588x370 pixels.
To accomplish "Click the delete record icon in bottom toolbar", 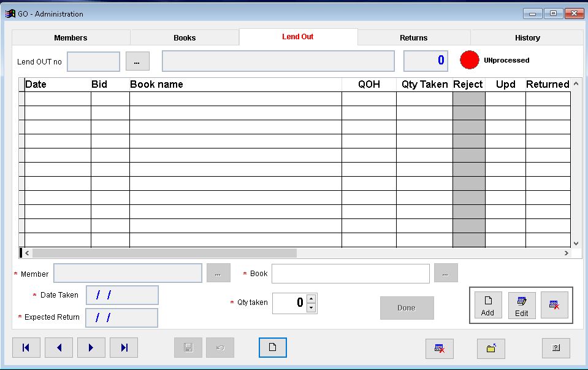I will pyautogui.click(x=440, y=349).
